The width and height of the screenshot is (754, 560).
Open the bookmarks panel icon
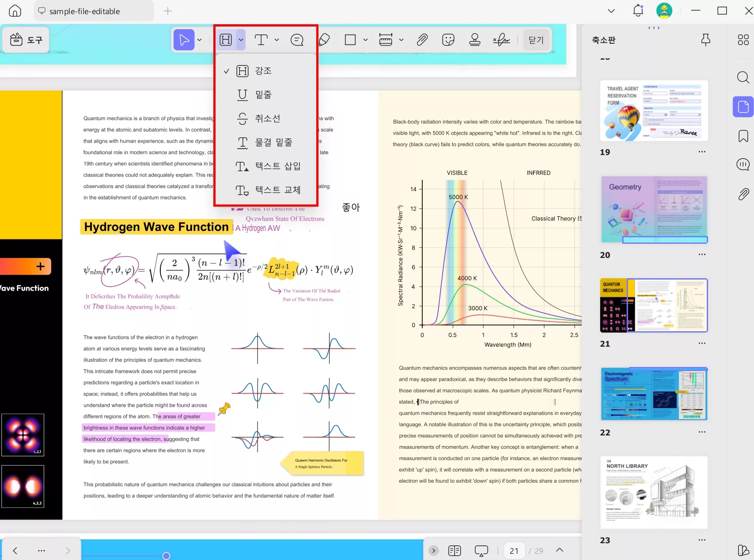(743, 136)
